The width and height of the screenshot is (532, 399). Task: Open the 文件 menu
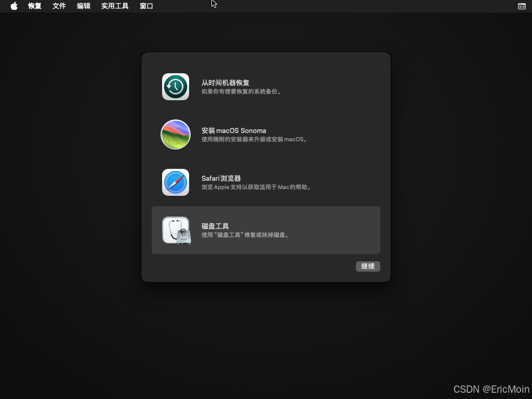pos(59,6)
